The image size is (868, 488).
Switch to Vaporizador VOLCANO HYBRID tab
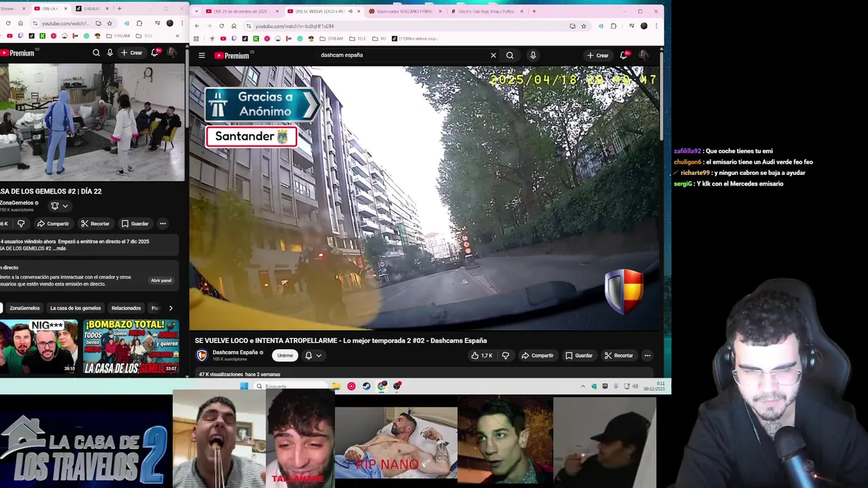(x=404, y=11)
